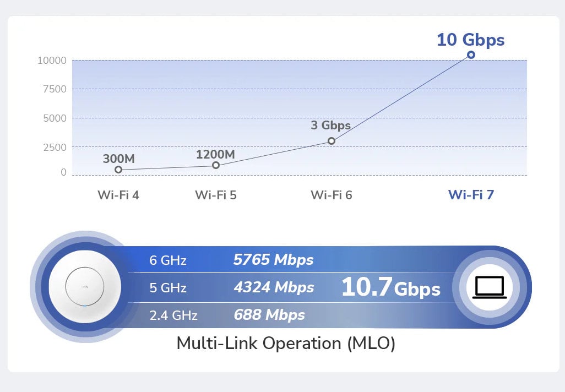Click the laptop icon
565x392 pixels.
click(489, 288)
